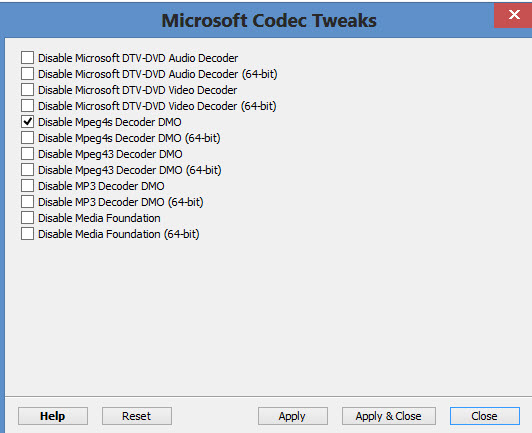Click the Microsoft Codec Tweaks title bar
Image resolution: width=532 pixels, height=433 pixels.
(269, 20)
